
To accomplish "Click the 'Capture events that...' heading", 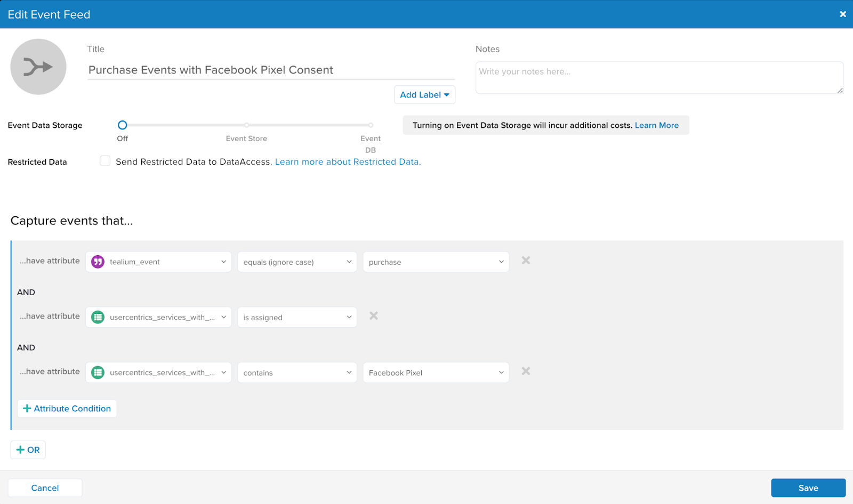I will (72, 221).
